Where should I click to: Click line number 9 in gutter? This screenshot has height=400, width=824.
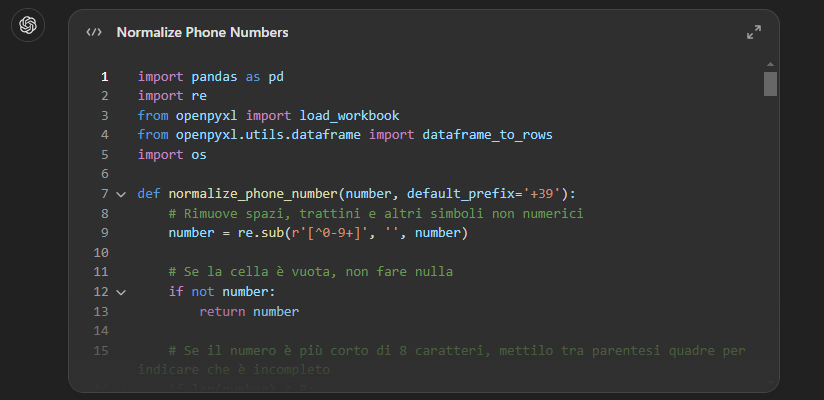(105, 233)
